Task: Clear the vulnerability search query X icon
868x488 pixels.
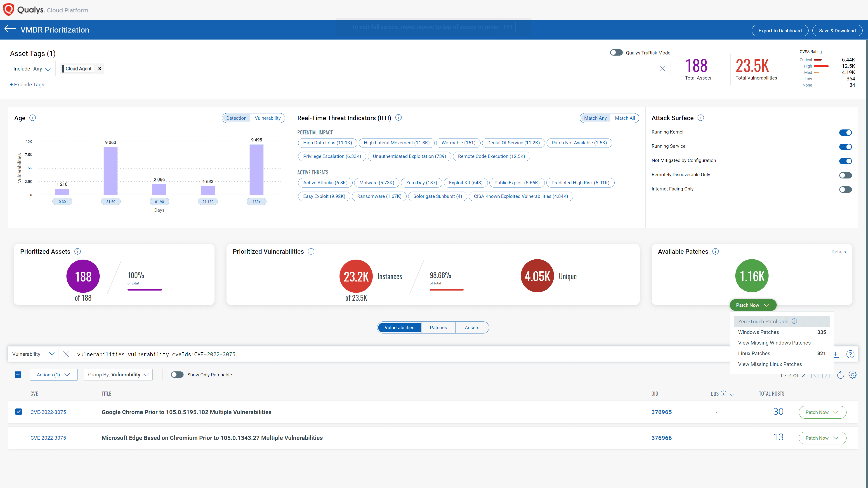Action: tap(66, 354)
